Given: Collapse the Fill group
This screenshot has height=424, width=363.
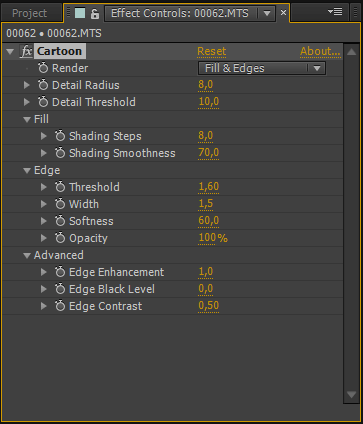Looking at the screenshot, I should [x=27, y=120].
